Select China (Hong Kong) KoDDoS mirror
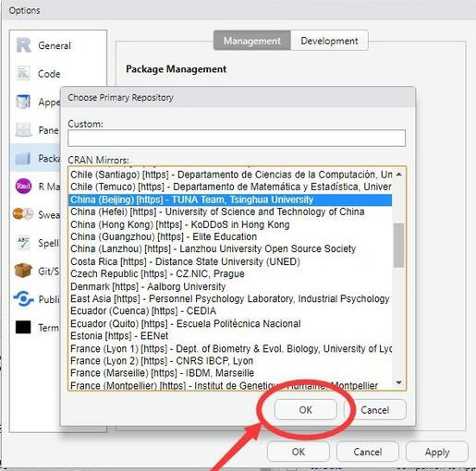Image resolution: width=476 pixels, height=471 pixels. [x=231, y=224]
